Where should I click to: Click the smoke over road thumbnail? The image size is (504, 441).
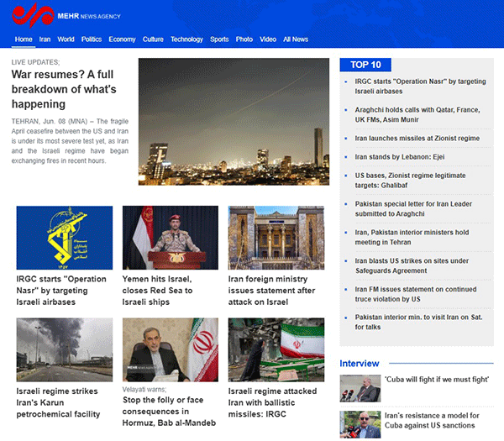(x=65, y=349)
